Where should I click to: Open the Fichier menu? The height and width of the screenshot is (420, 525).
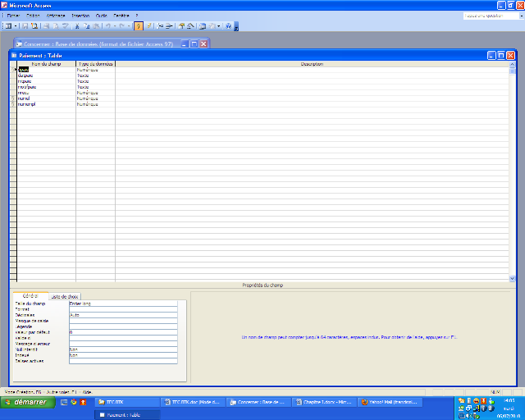(12, 16)
